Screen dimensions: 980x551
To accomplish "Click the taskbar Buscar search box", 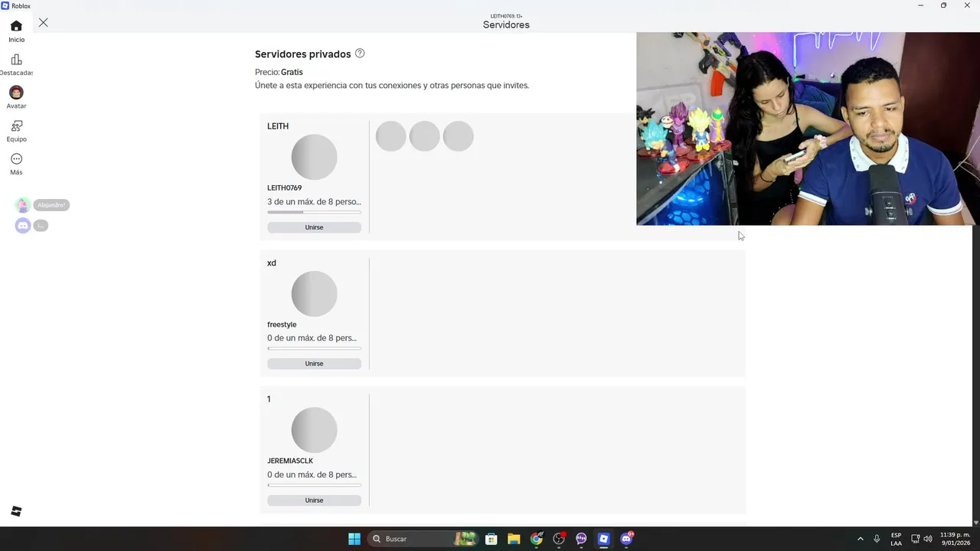I will pyautogui.click(x=423, y=539).
